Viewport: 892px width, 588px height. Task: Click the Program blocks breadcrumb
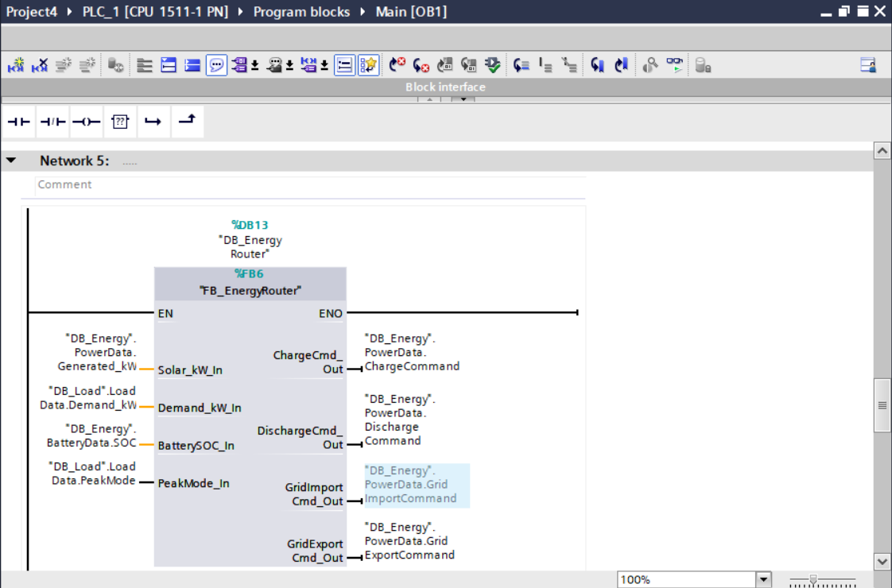[x=301, y=12]
